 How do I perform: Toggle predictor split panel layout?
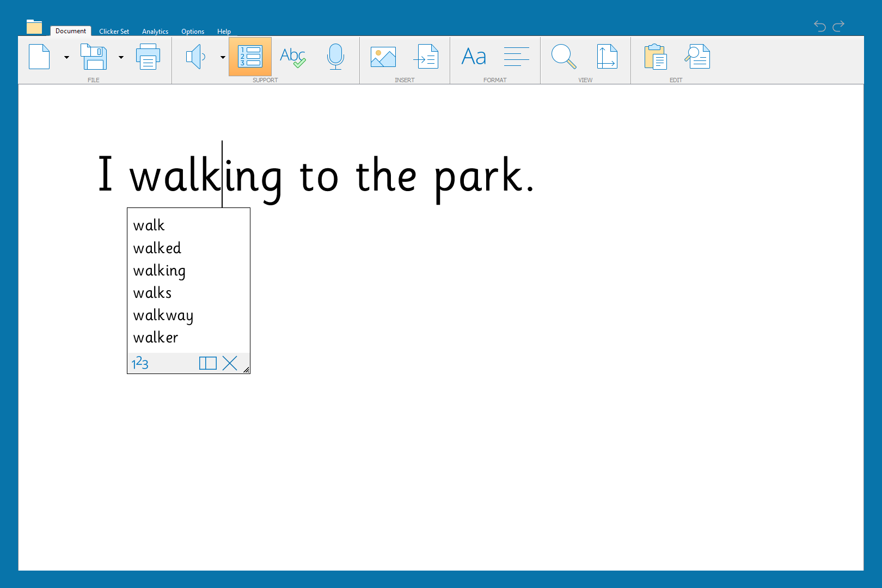pos(208,363)
